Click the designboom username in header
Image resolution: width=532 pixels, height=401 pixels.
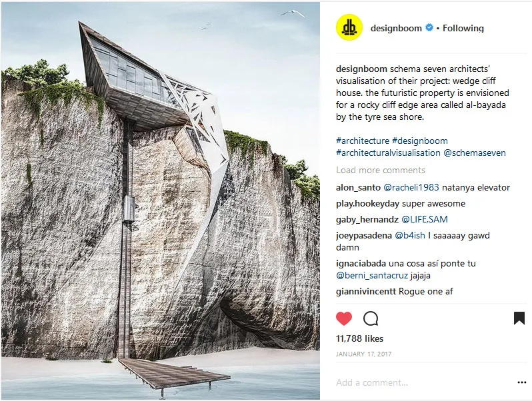click(x=396, y=28)
